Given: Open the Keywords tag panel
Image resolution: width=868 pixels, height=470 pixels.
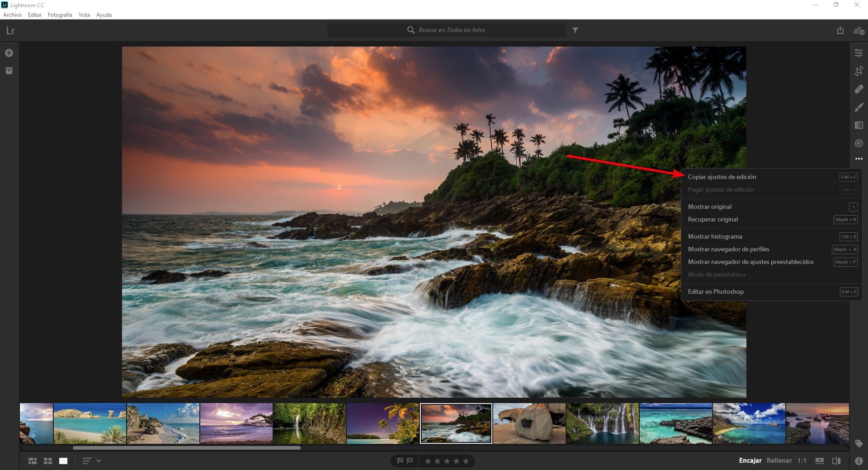Looking at the screenshot, I should (x=859, y=444).
